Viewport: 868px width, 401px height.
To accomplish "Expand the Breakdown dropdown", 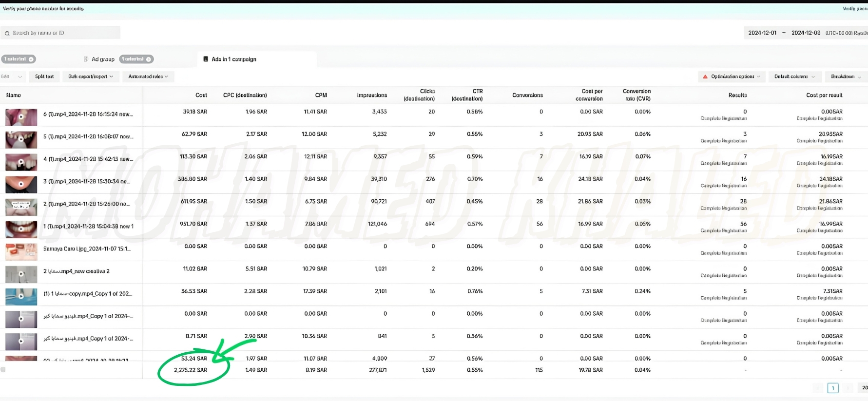I will (846, 76).
